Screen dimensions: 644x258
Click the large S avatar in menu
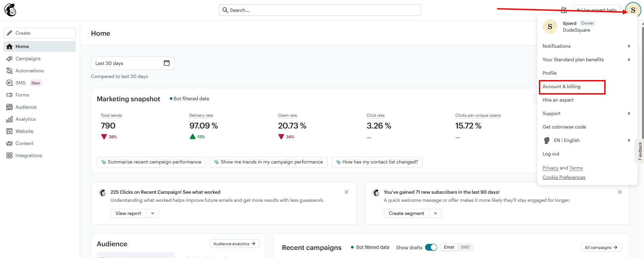(x=550, y=27)
